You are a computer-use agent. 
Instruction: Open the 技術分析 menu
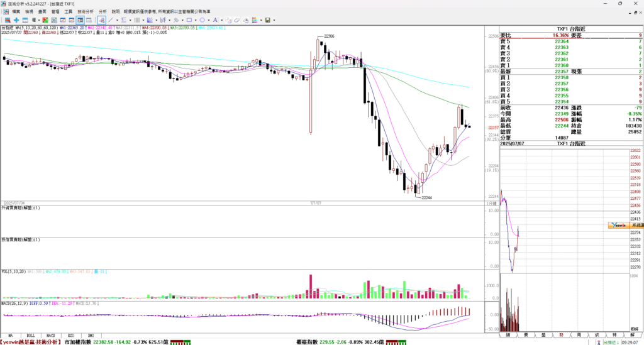click(x=86, y=11)
